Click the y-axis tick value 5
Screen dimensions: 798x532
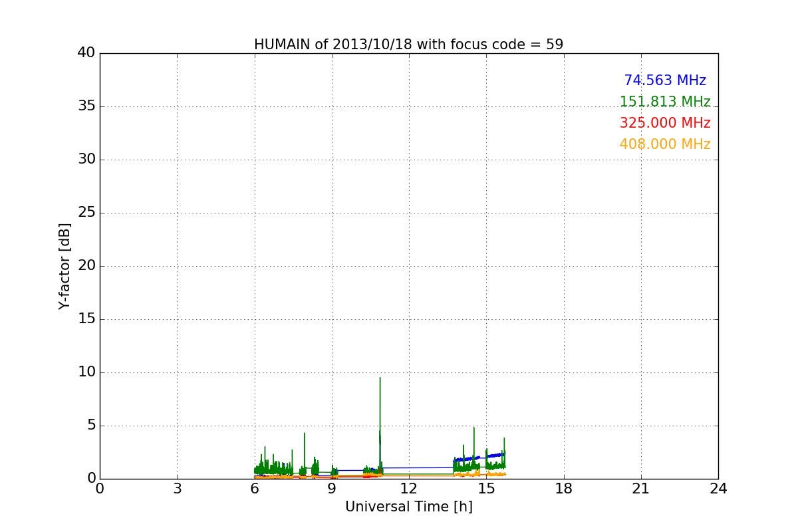coord(90,426)
